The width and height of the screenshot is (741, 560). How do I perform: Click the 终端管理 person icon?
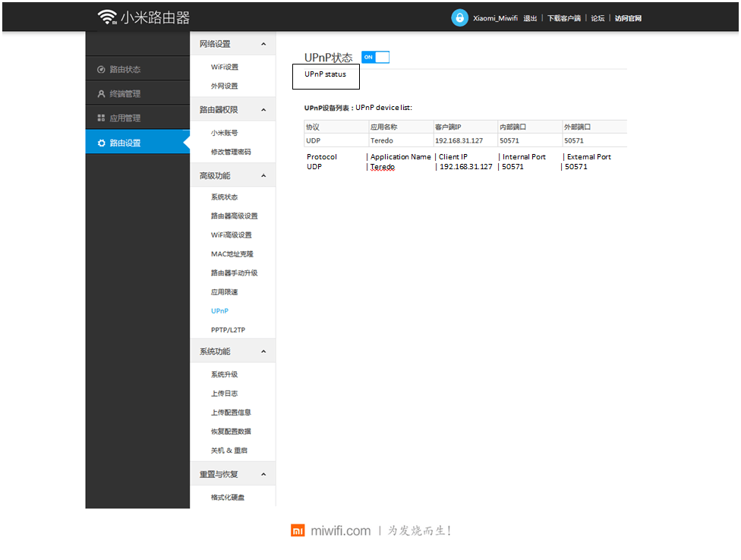101,93
